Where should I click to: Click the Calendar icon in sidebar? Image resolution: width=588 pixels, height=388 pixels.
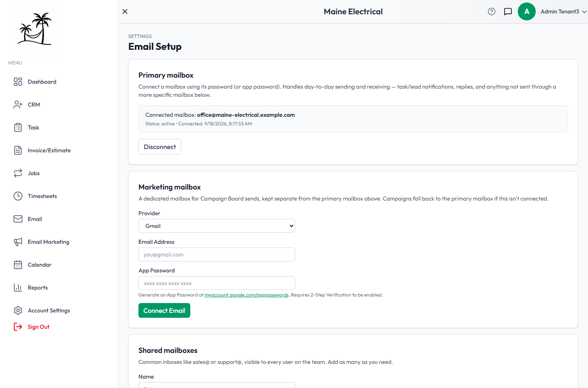[18, 265]
